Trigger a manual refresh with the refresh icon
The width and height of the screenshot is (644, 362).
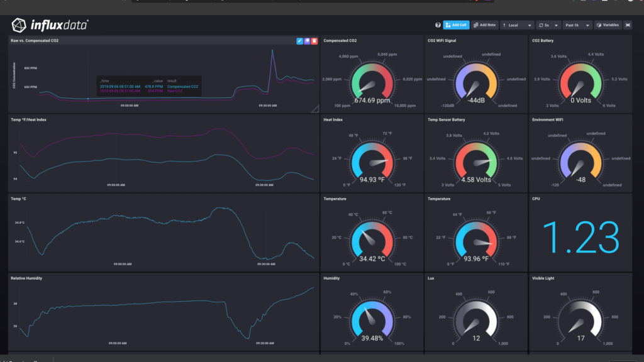pos(541,25)
